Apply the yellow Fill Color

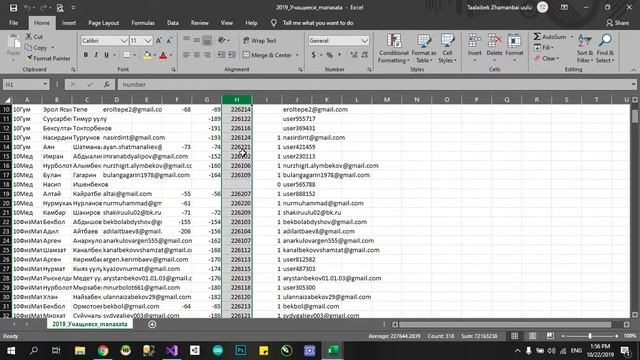point(147,55)
